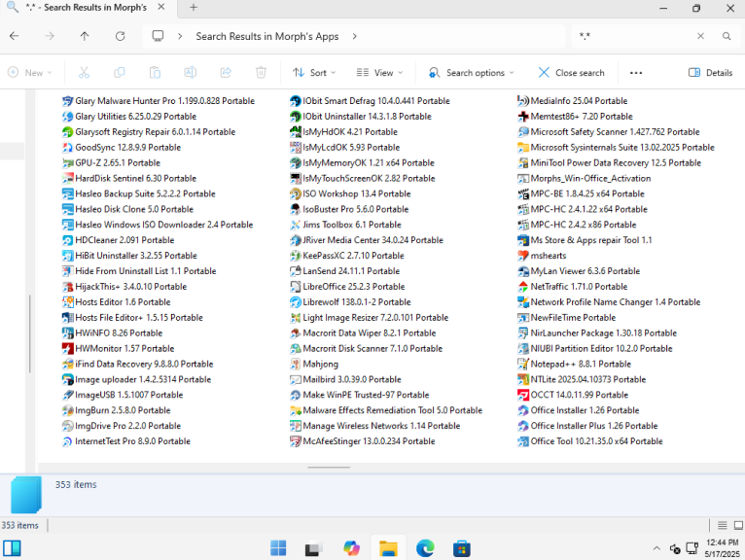Select the Glary Utilities 6.25.0.29 icon

click(67, 117)
